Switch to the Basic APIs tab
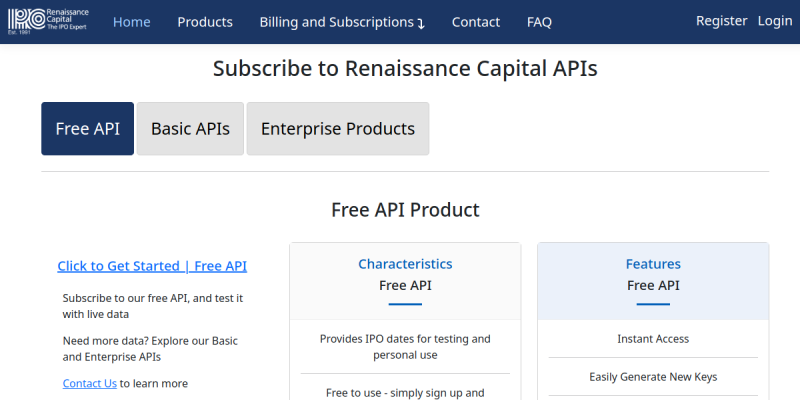 pyautogui.click(x=190, y=129)
